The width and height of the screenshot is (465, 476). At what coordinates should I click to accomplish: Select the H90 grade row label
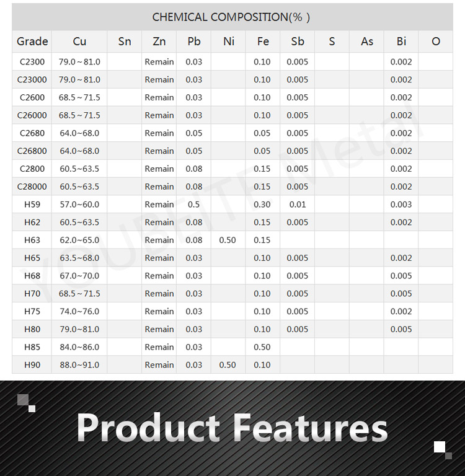32,365
